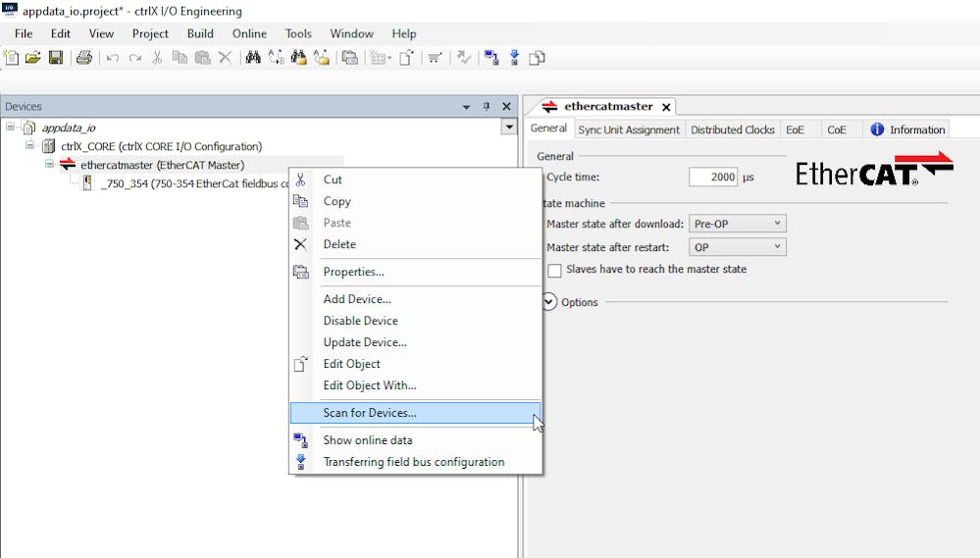
Task: Collapse the ctrlX_CORE tree node
Action: coord(29,145)
